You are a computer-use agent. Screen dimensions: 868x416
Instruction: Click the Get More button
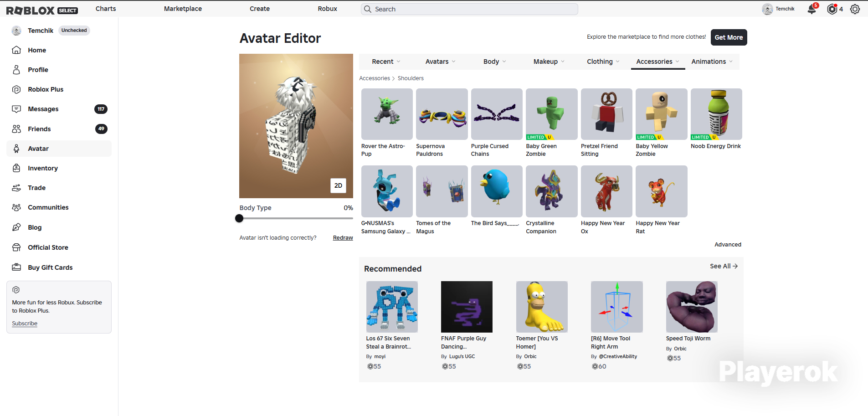pyautogui.click(x=729, y=37)
